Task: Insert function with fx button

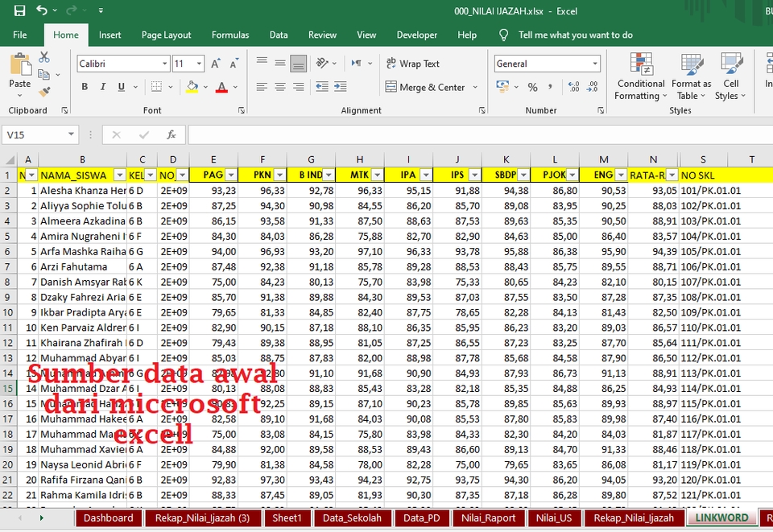Action: point(171,134)
